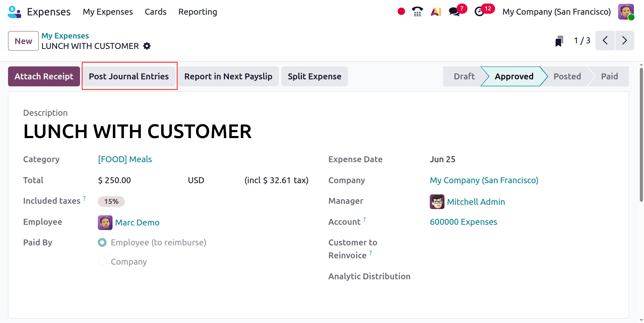This screenshot has height=323, width=644.
Task: Click the Expenses app title
Action: (49, 12)
